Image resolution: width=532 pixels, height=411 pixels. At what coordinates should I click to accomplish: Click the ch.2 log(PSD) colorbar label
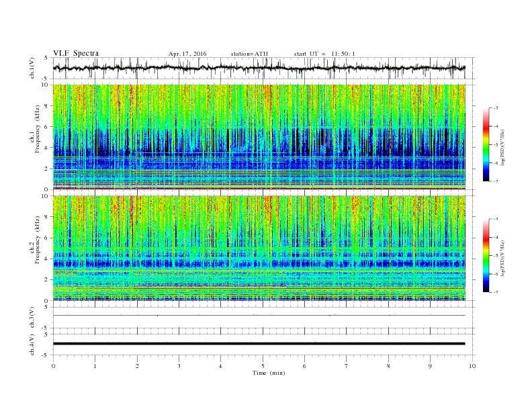coord(502,258)
